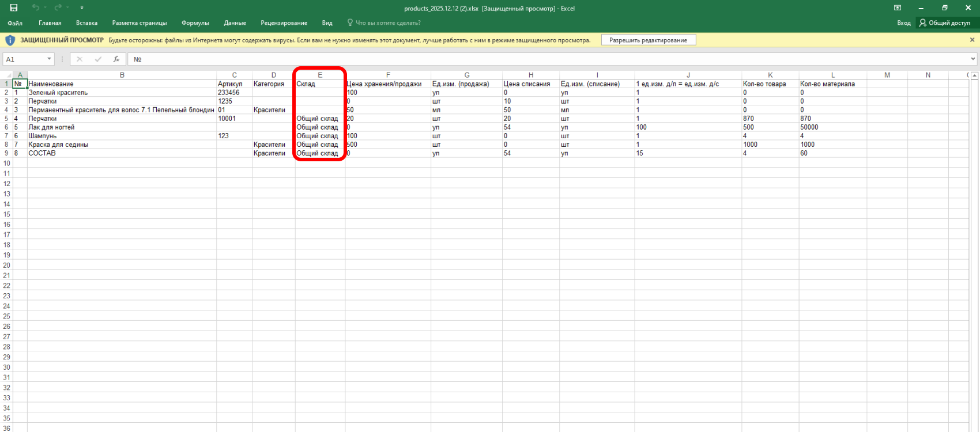Open the Undo history dropdown arrow
980x432 pixels.
tap(46, 8)
